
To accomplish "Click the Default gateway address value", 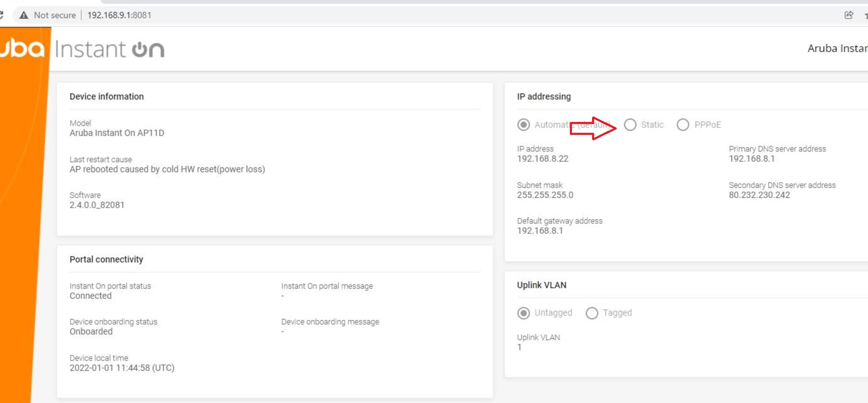I will point(540,231).
